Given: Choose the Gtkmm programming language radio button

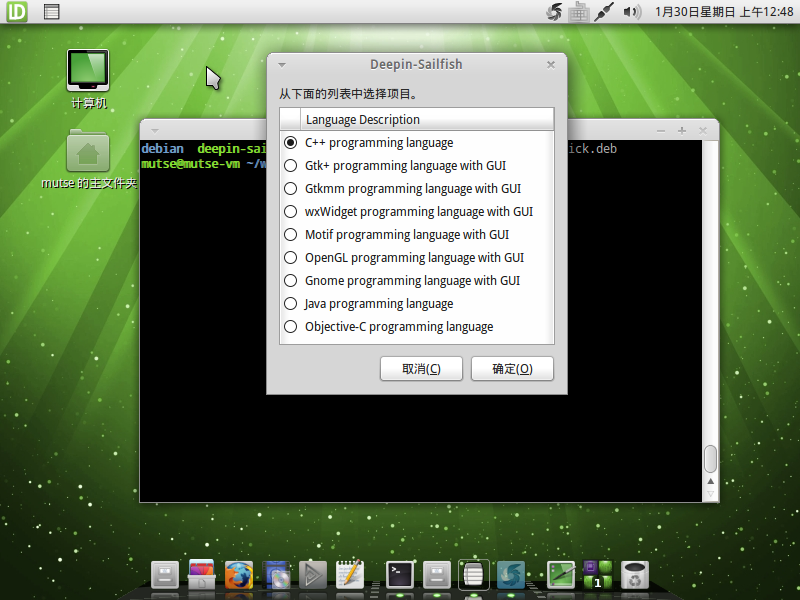Looking at the screenshot, I should pyautogui.click(x=290, y=188).
